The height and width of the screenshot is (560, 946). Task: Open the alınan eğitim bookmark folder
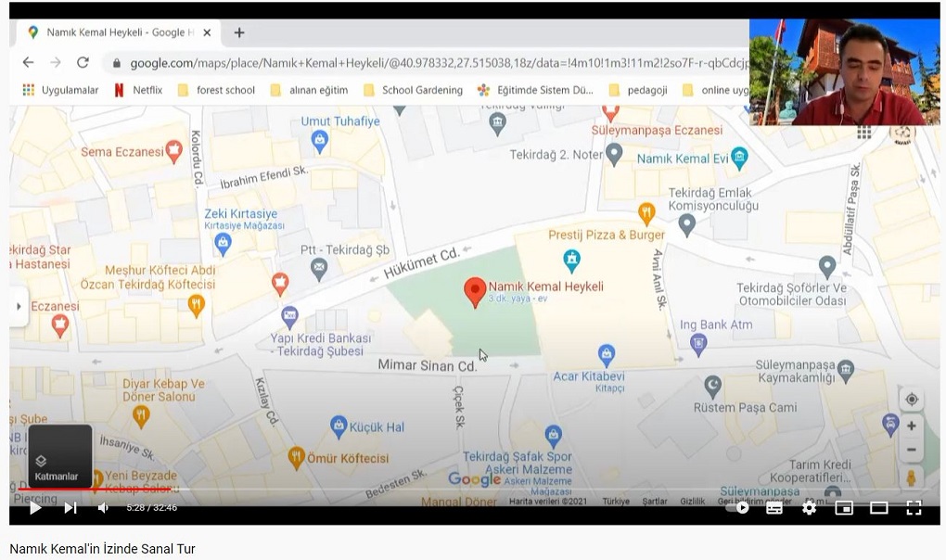point(310,91)
